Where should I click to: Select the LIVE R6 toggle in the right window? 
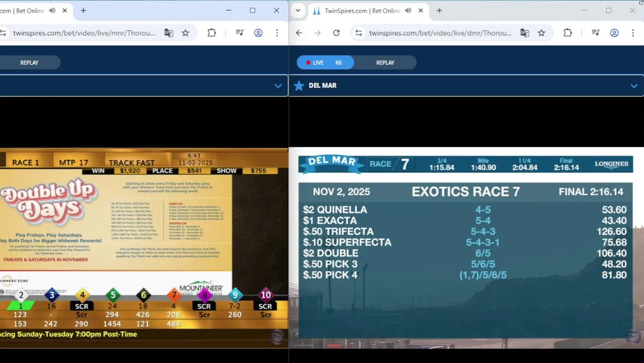pos(325,63)
